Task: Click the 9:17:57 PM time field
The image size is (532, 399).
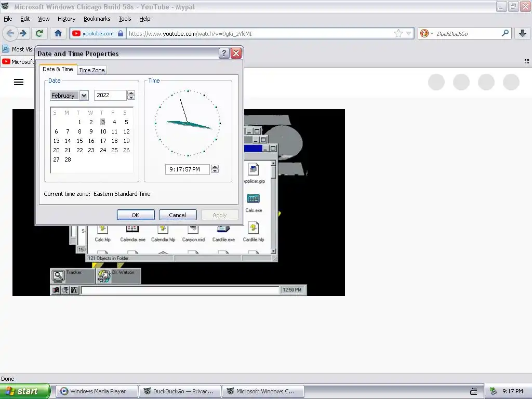Action: tap(187, 169)
